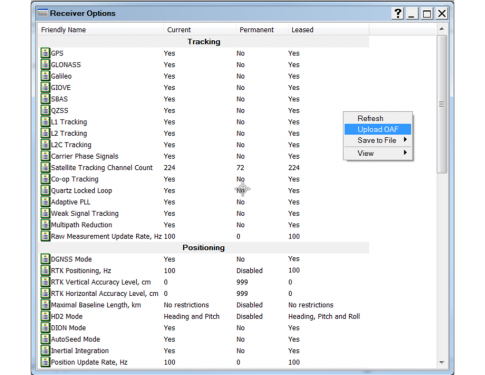485x375 pixels.
Task: Sort by Leased column header
Action: [x=329, y=30]
